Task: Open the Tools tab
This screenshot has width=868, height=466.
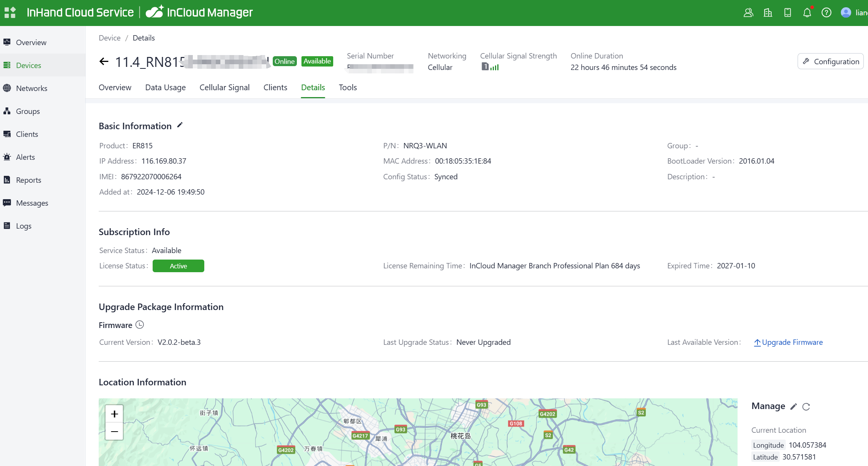Action: [348, 88]
